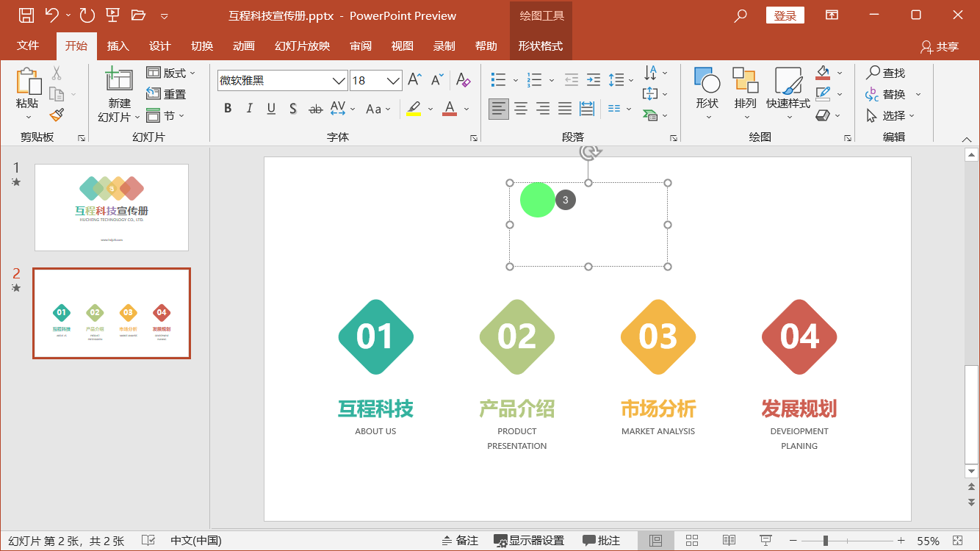Image resolution: width=980 pixels, height=551 pixels.
Task: Toggle Center alignment button
Action: pos(521,109)
